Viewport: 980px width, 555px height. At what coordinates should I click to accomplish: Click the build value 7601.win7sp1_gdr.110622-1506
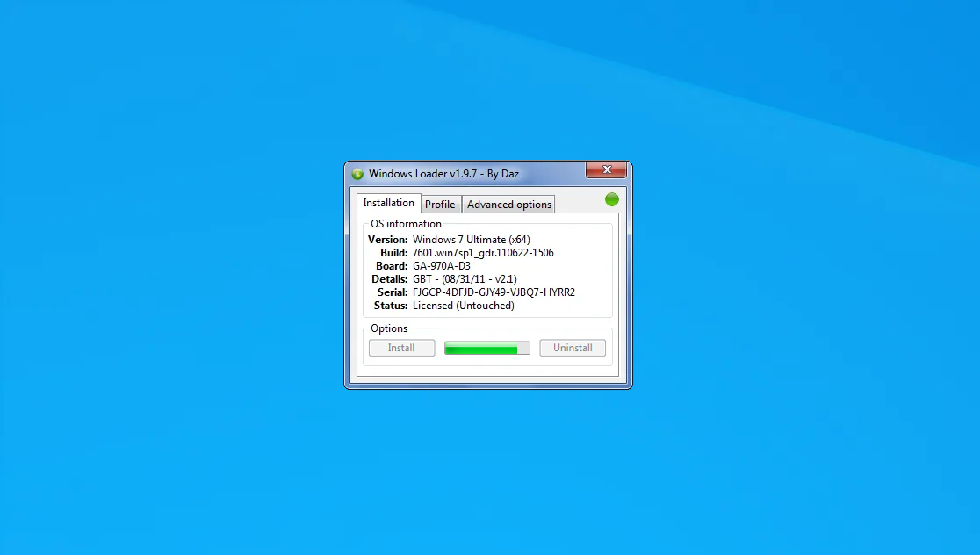click(x=483, y=253)
